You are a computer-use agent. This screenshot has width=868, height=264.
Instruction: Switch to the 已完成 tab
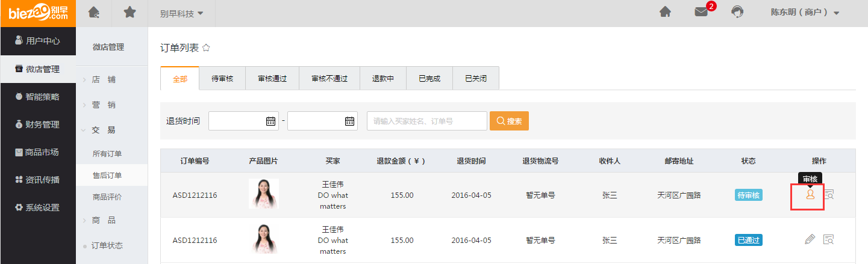click(429, 79)
